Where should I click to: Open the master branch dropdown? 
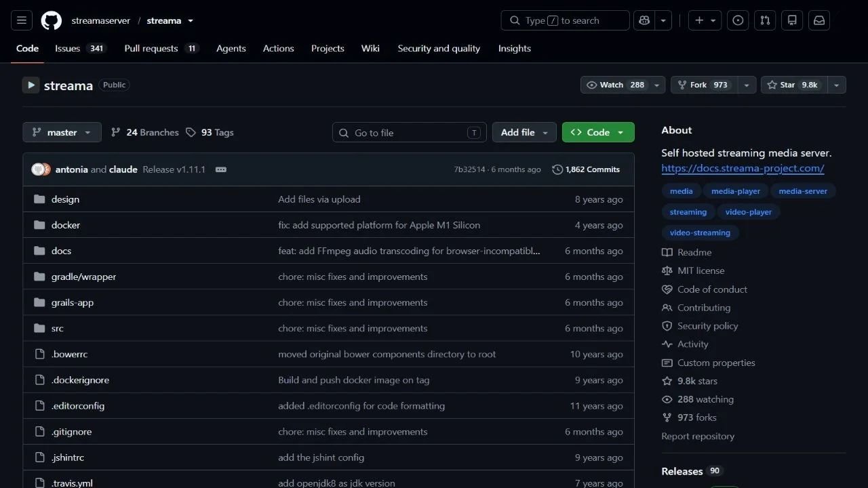click(62, 132)
